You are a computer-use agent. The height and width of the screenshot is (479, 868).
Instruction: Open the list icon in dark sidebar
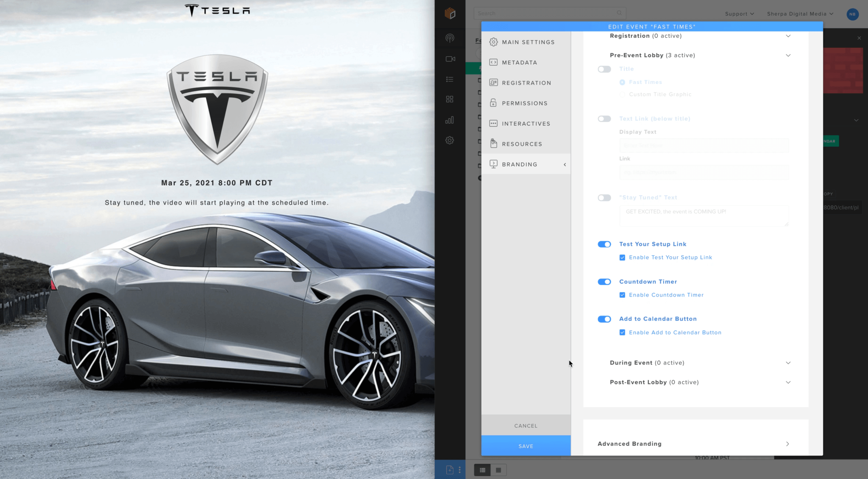pos(450,79)
